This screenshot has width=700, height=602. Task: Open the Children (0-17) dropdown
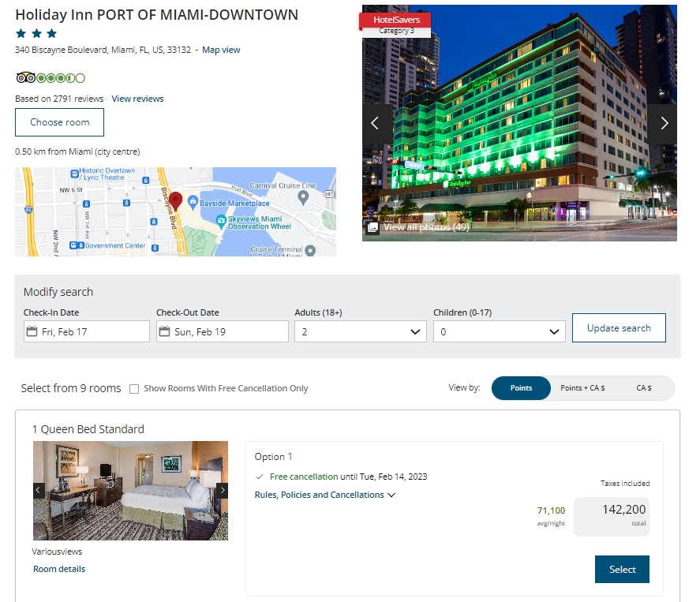click(499, 331)
